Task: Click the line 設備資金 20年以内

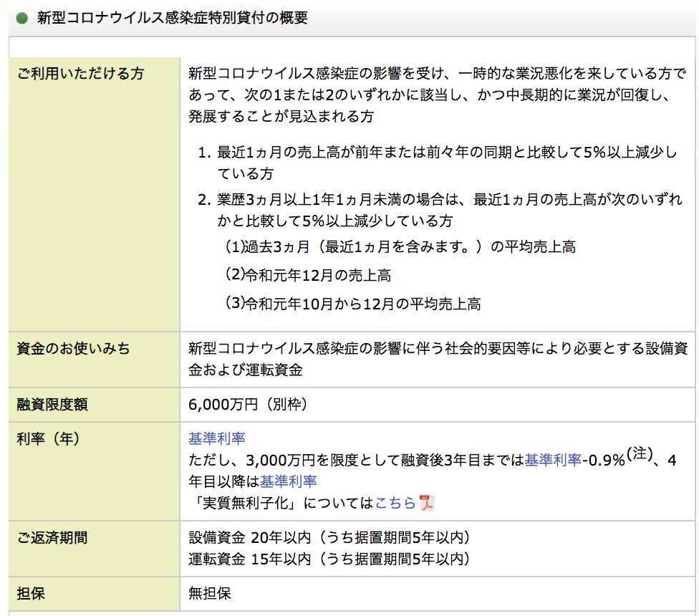Action: pos(329,537)
